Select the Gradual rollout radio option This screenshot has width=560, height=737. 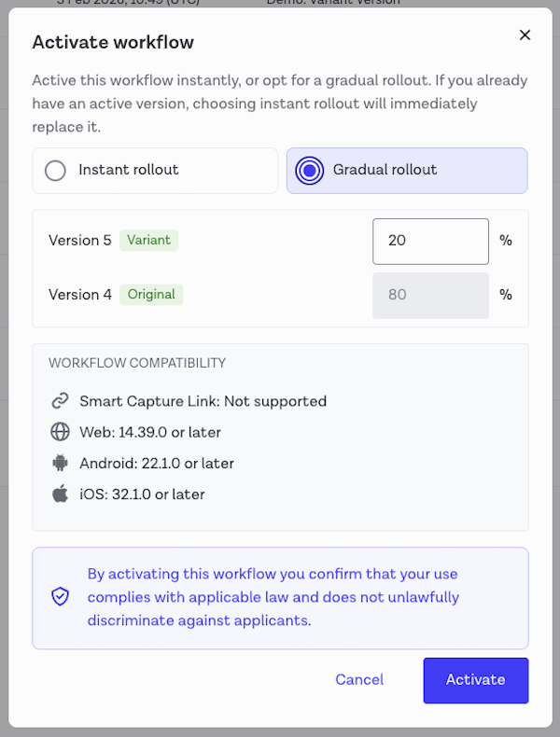click(309, 171)
